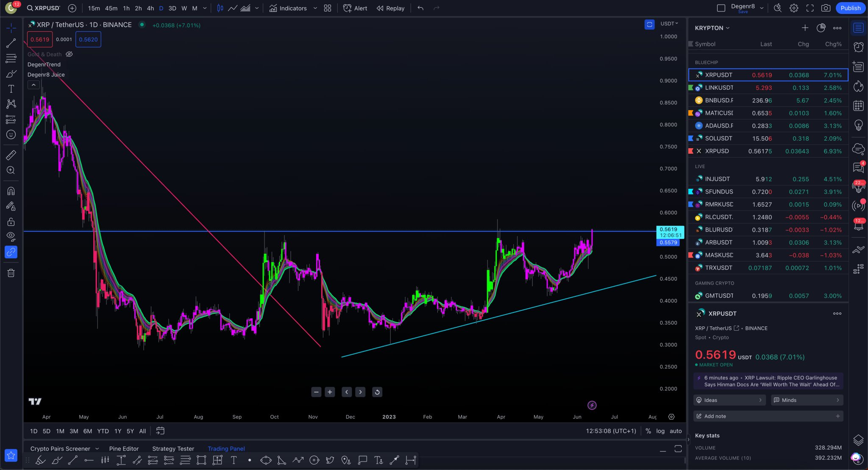Screen dimensions: 868x470
Task: Open the chart type dropdown arrow
Action: coord(257,8)
